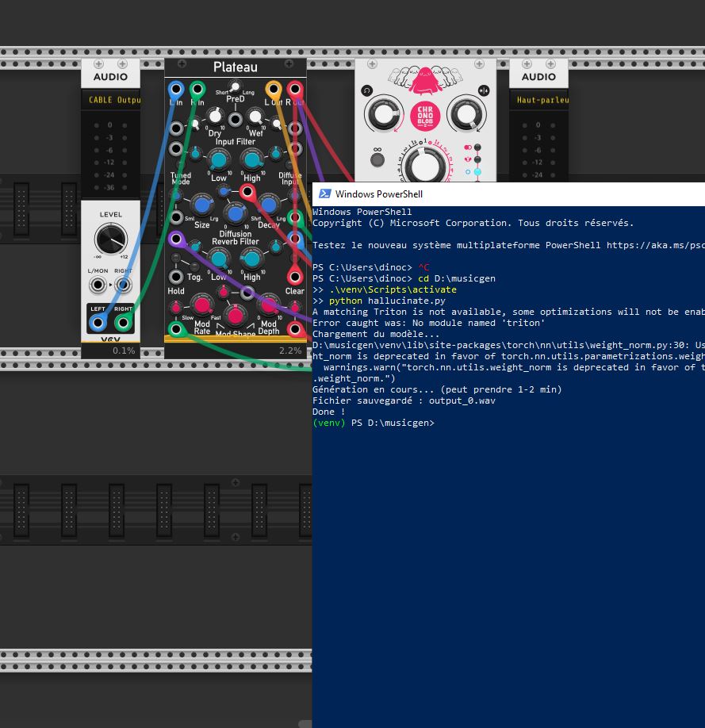705x728 pixels.
Task: Click the "output_0.wav" filename in PowerShell
Action: coord(462,400)
